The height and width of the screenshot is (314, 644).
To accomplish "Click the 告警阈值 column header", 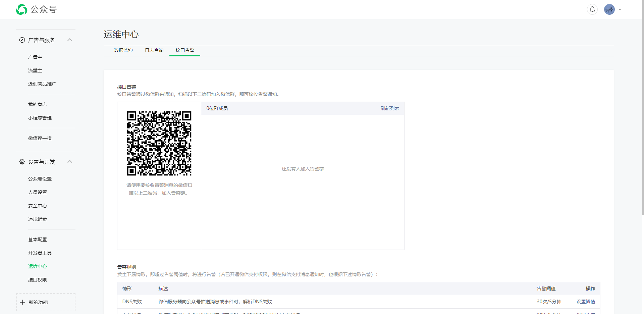I will point(546,289).
